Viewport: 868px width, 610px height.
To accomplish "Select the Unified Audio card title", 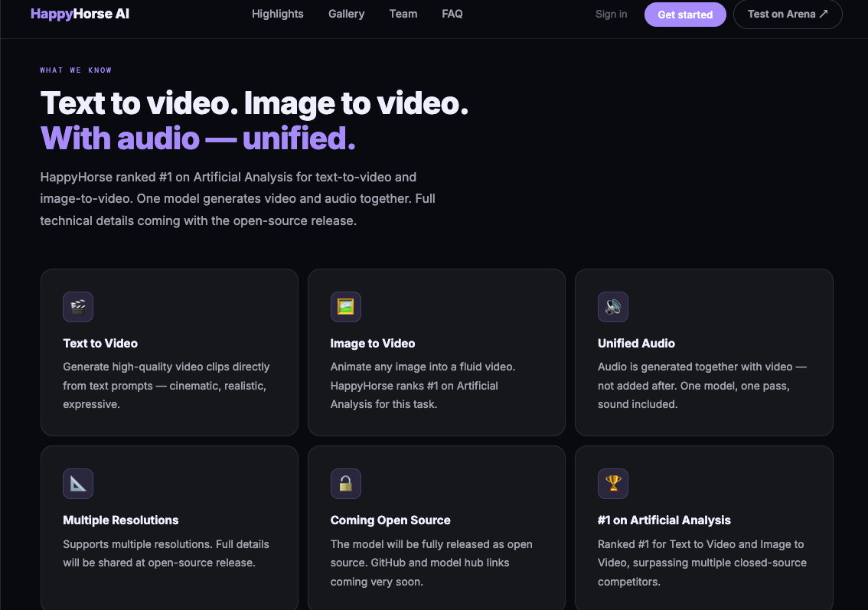I will tap(636, 343).
